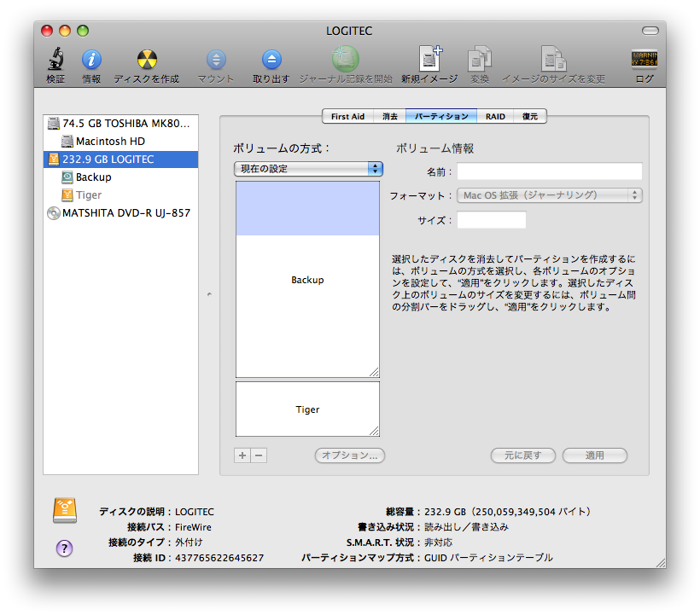
Task: Switch to the 消去 (Erase) tab
Action: 390,116
